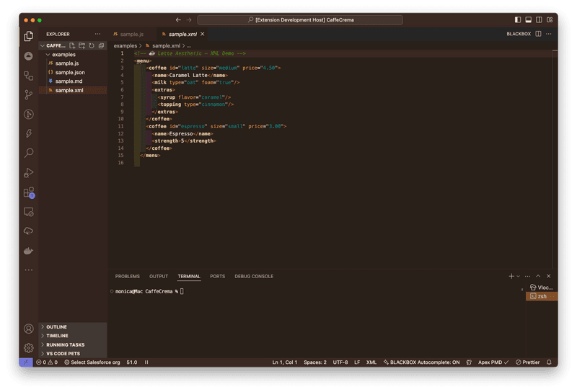Viewport: 577px width, 392px height.
Task: Open the Extensions view with badge
Action: [28, 192]
